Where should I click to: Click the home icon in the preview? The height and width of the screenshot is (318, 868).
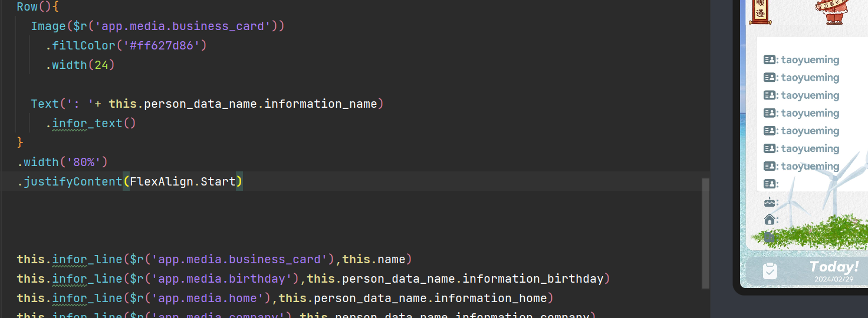point(769,219)
